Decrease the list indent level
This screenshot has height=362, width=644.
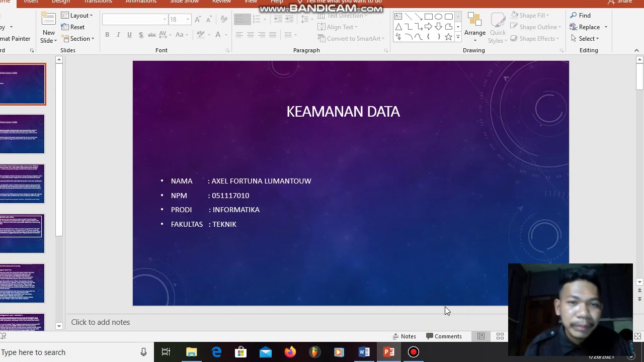coord(278,20)
